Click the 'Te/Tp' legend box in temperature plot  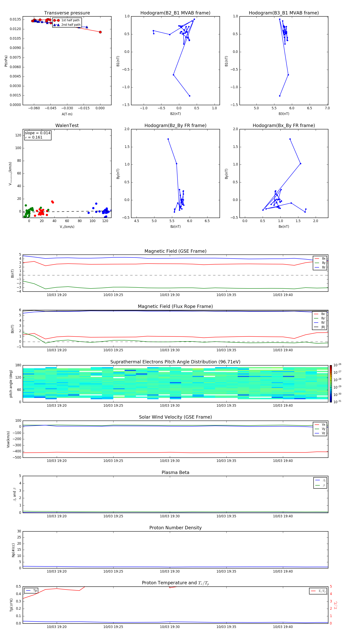pyautogui.click(x=318, y=591)
